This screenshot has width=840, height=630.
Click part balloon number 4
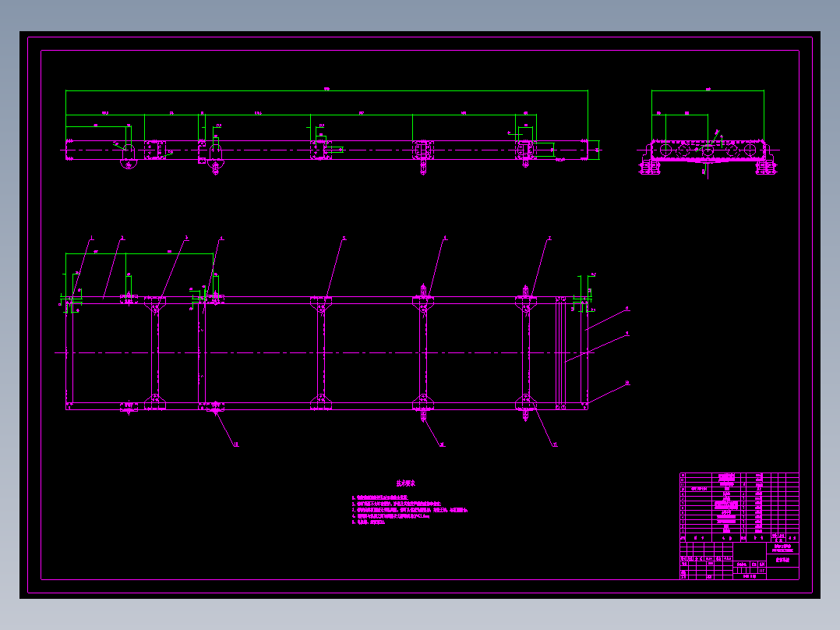tap(221, 238)
